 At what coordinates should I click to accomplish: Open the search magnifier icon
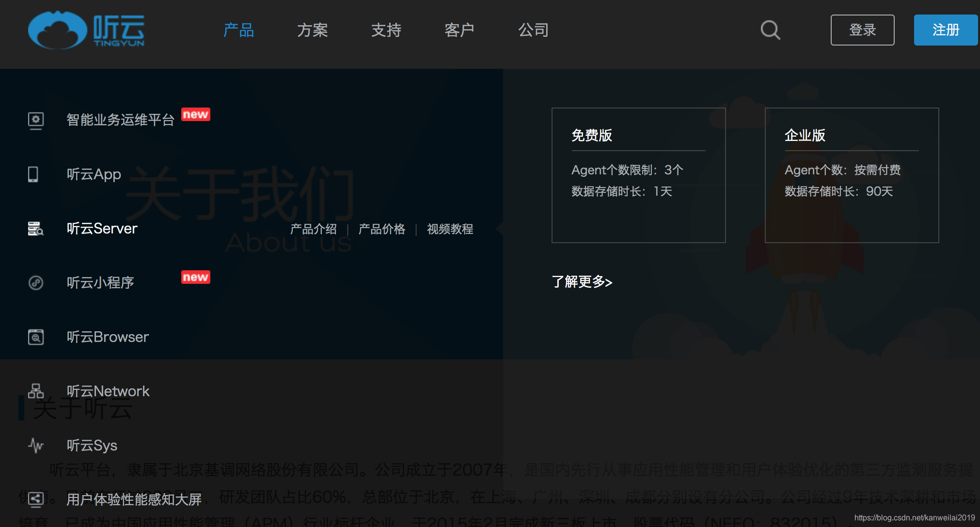(x=770, y=30)
